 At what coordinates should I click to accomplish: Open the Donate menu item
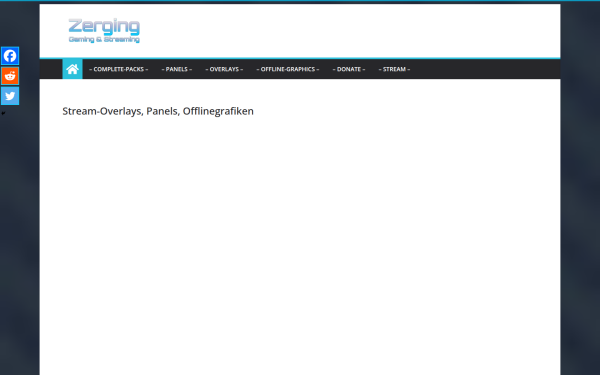349,69
